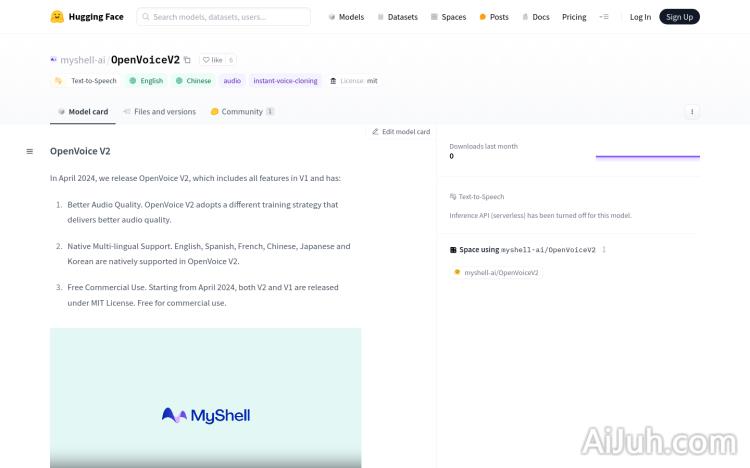The image size is (750, 468).
Task: Click the instant-voice-cloning tag
Action: pos(285,81)
